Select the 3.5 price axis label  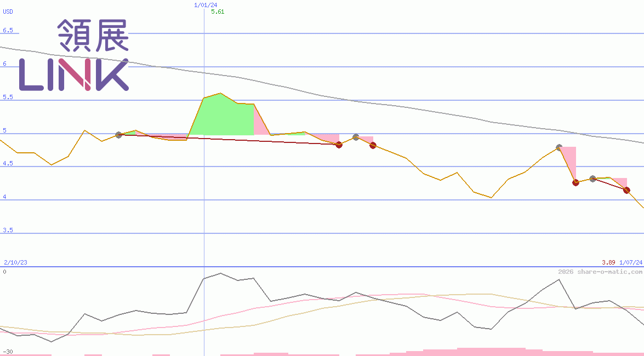[8, 230]
